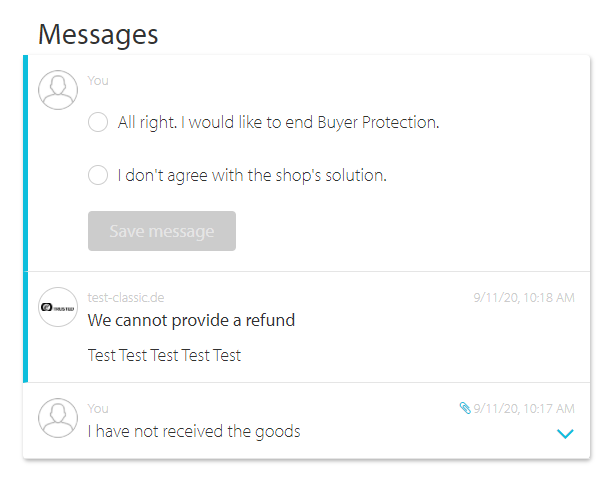
Task: Click the blue bar beside the shop message
Action: tap(26, 327)
